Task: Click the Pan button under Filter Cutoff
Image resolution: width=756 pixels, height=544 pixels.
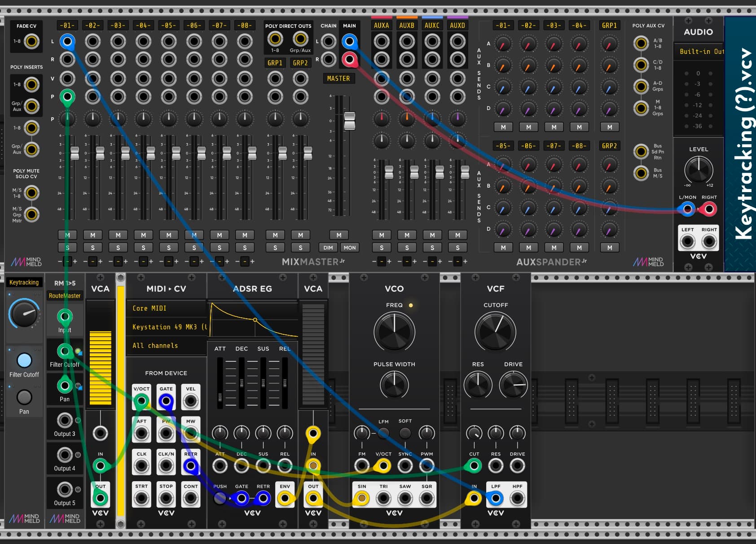Action: click(24, 397)
